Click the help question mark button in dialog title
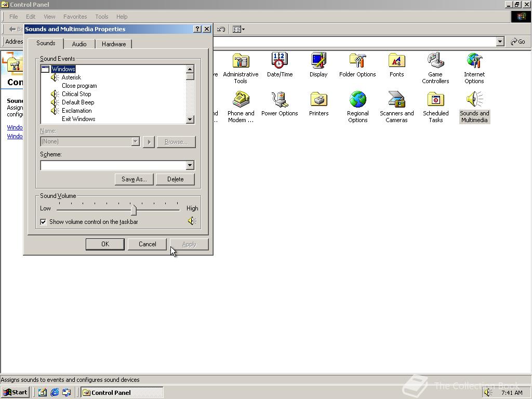 197,29
